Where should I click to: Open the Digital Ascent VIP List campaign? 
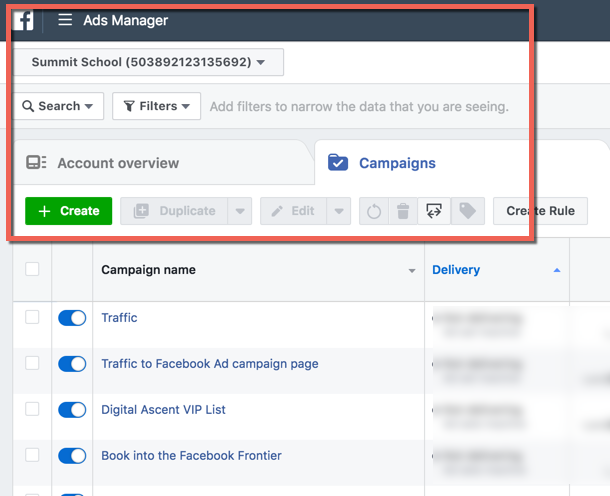163,410
